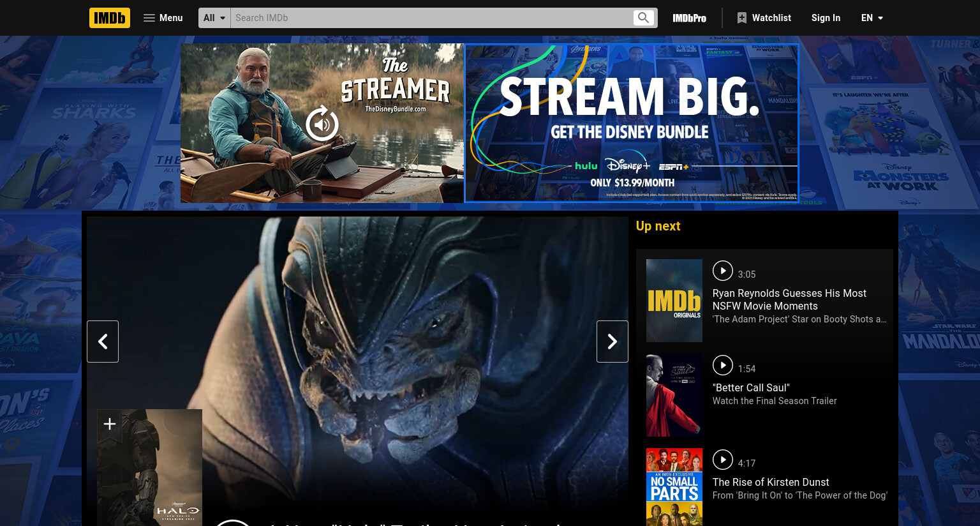980x526 pixels.
Task: Focus the Search IMDb input field
Action: click(x=431, y=18)
